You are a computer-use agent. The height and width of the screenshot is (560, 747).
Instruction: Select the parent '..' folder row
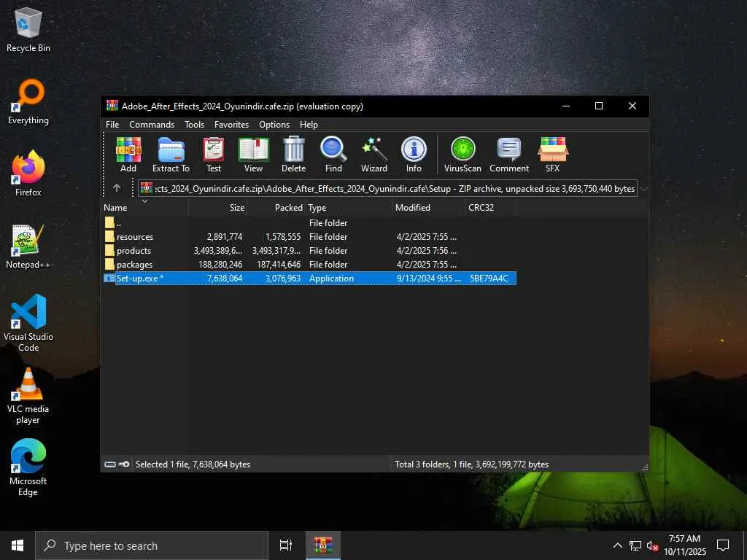309,223
